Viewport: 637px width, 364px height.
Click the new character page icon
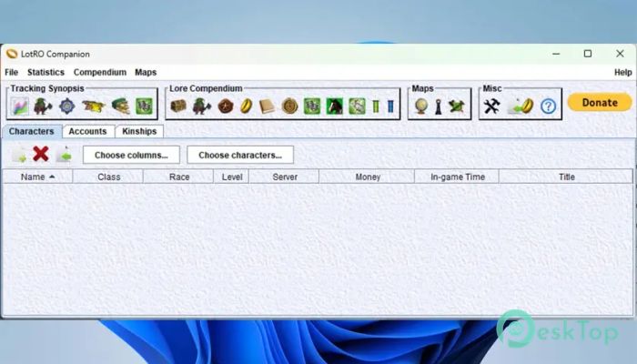click(19, 155)
